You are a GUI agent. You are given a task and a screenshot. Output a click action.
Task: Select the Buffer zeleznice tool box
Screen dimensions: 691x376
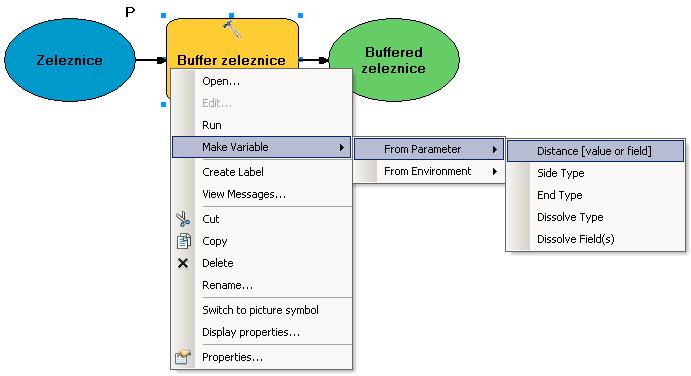[x=232, y=44]
